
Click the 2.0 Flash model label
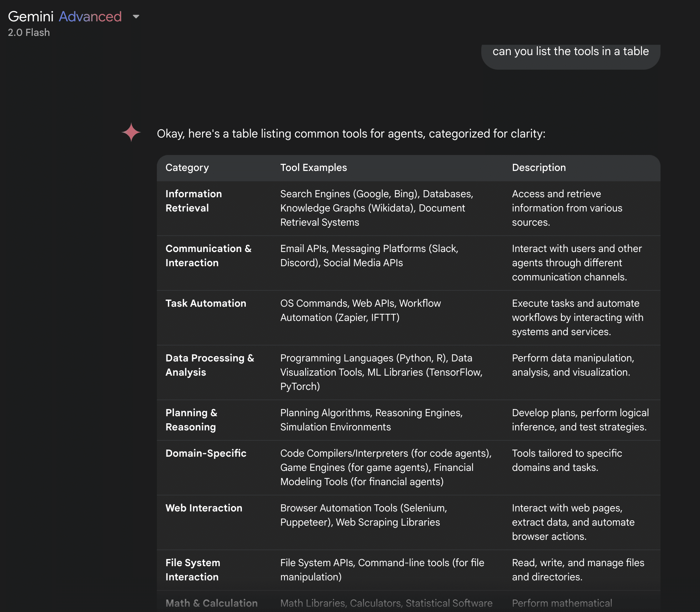(x=29, y=32)
